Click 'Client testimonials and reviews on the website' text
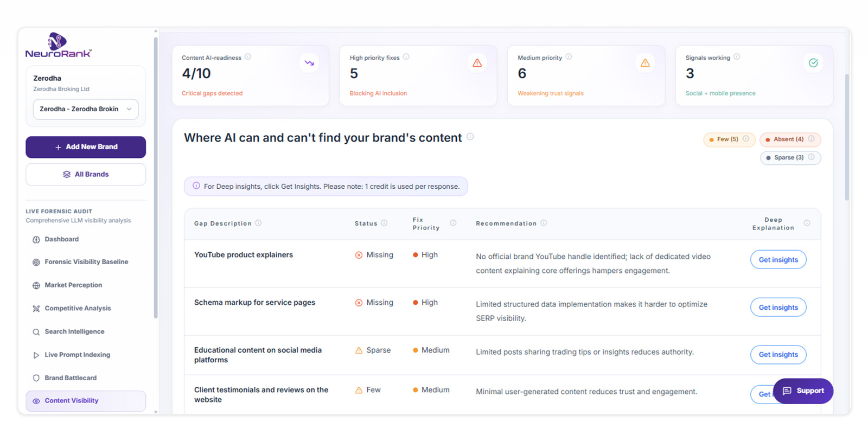 click(x=261, y=395)
